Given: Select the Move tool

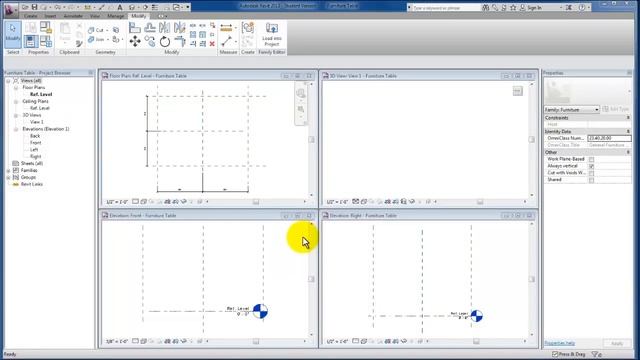Looking at the screenshot, I should (135, 41).
